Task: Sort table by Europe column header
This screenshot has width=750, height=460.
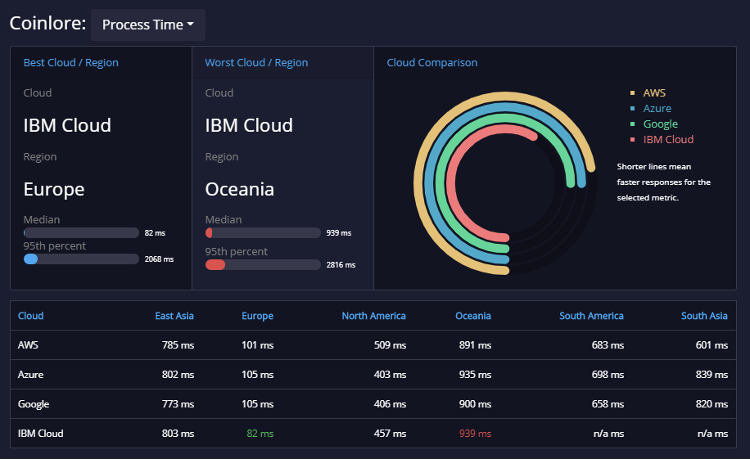Action: coord(257,316)
